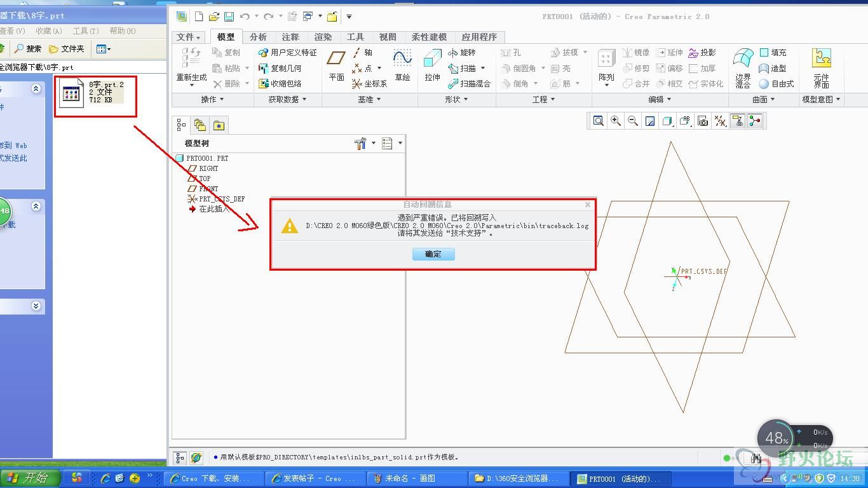Select the Extrude (拉伸) tool

coord(433,65)
